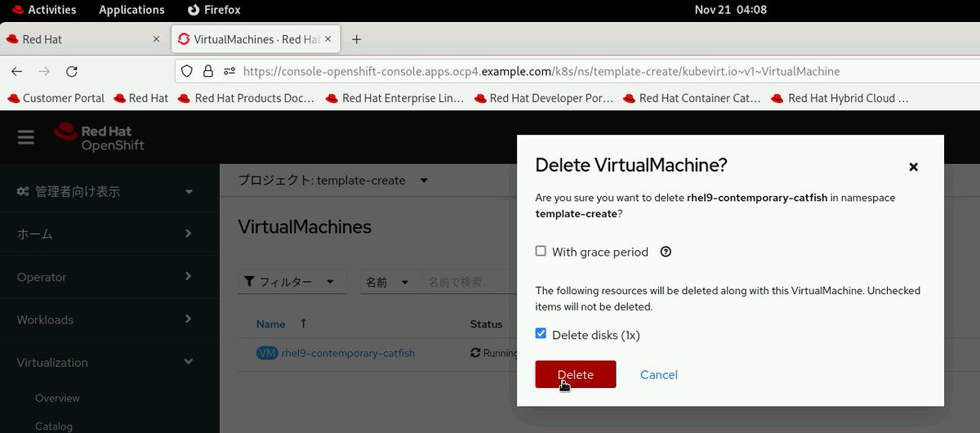
Task: Open the rhel9-contemporary-catfish VM link
Action: click(x=348, y=353)
